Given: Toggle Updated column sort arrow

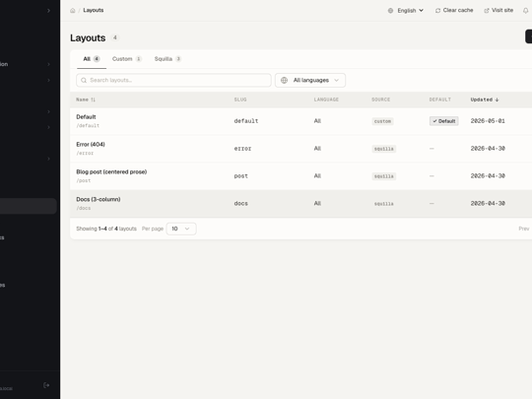Looking at the screenshot, I should pos(498,100).
